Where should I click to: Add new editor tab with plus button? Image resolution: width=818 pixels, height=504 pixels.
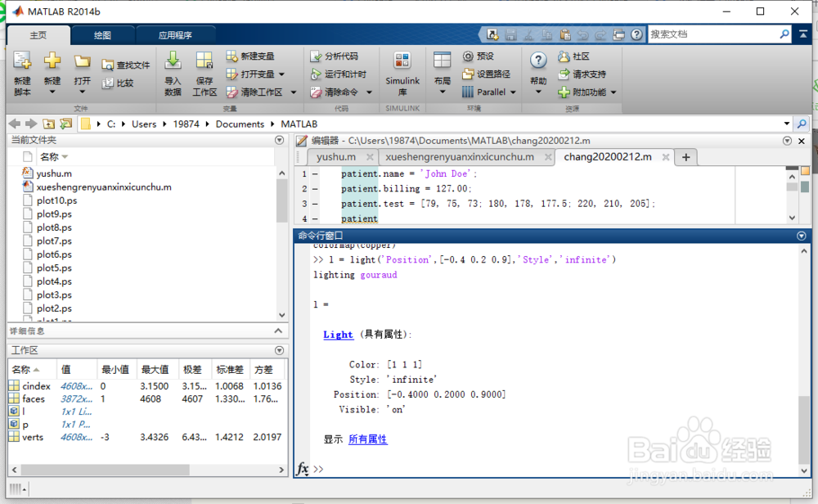tap(686, 157)
